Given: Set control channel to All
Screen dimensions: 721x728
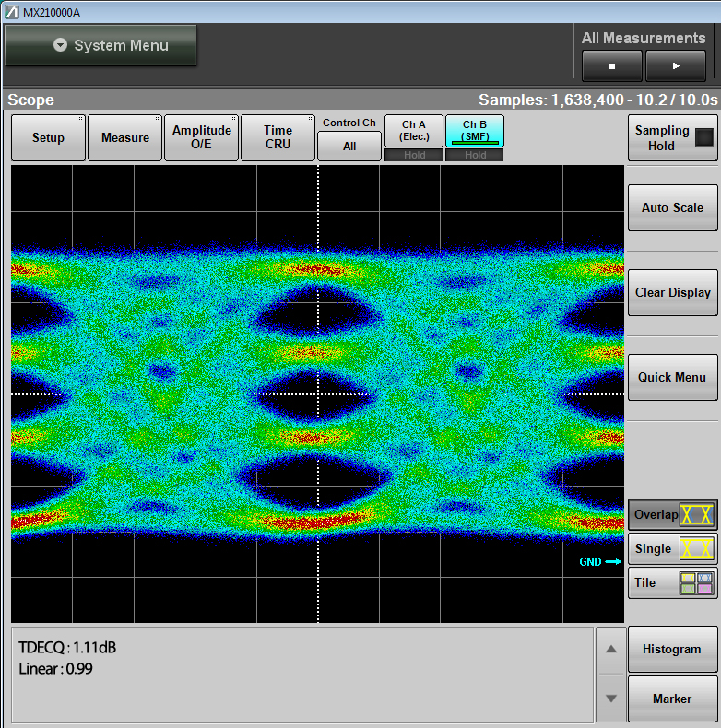Looking at the screenshot, I should point(349,146).
